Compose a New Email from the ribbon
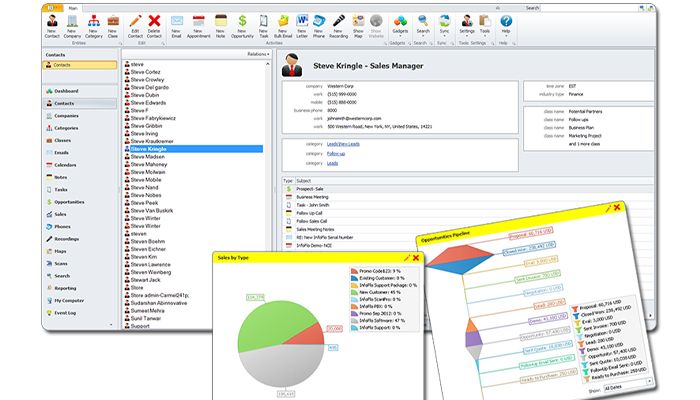The height and width of the screenshot is (400, 700). click(177, 26)
